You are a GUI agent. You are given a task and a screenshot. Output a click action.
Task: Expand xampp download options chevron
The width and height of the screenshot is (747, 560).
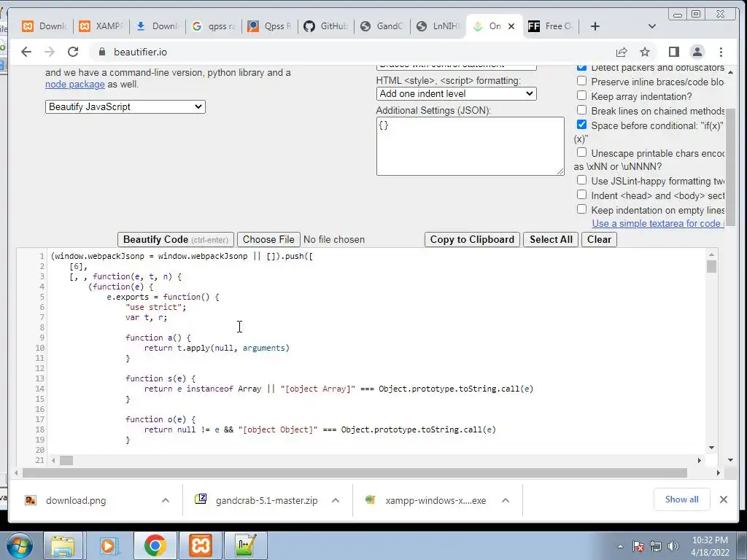coord(506,500)
